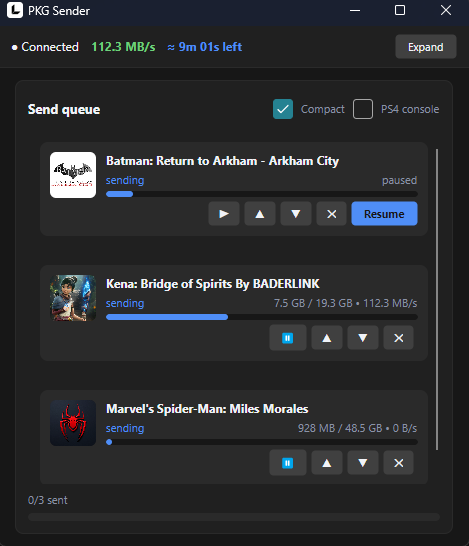Move Kena: Bridge of Spirits up in queue
The width and height of the screenshot is (469, 546).
coord(327,337)
